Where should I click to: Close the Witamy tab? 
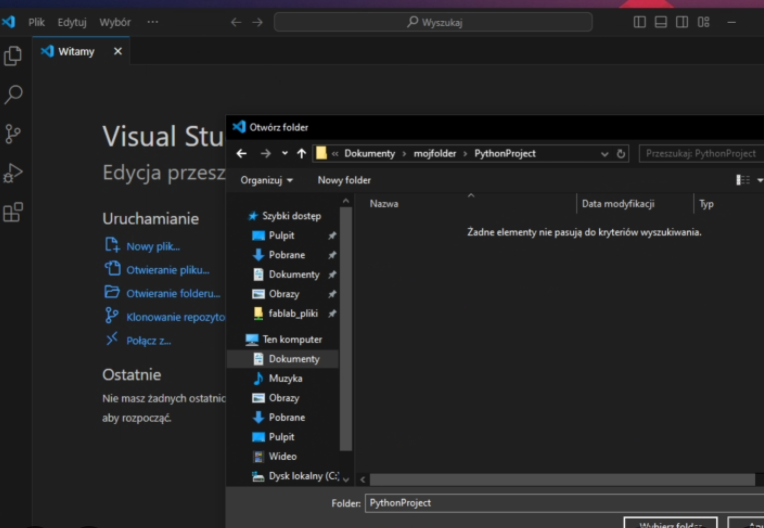pos(118,51)
